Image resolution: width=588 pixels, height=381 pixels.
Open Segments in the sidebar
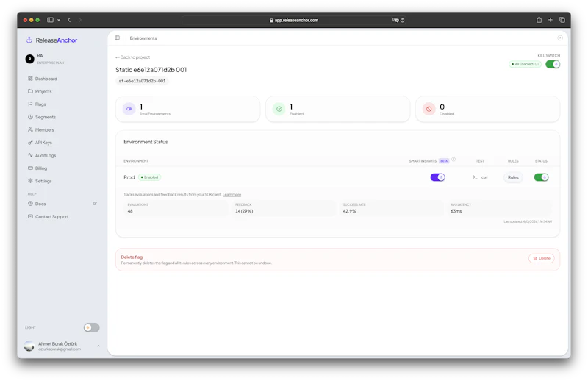click(x=42, y=117)
